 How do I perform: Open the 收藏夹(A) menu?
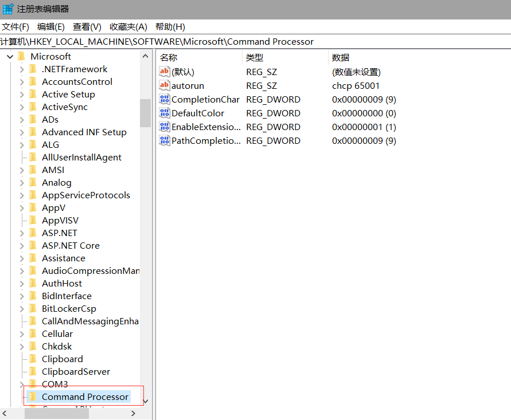coord(128,27)
